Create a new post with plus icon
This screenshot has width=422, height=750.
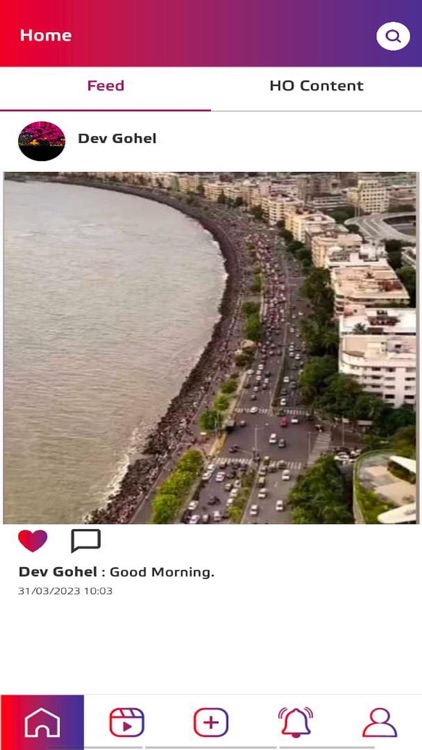coord(211,722)
